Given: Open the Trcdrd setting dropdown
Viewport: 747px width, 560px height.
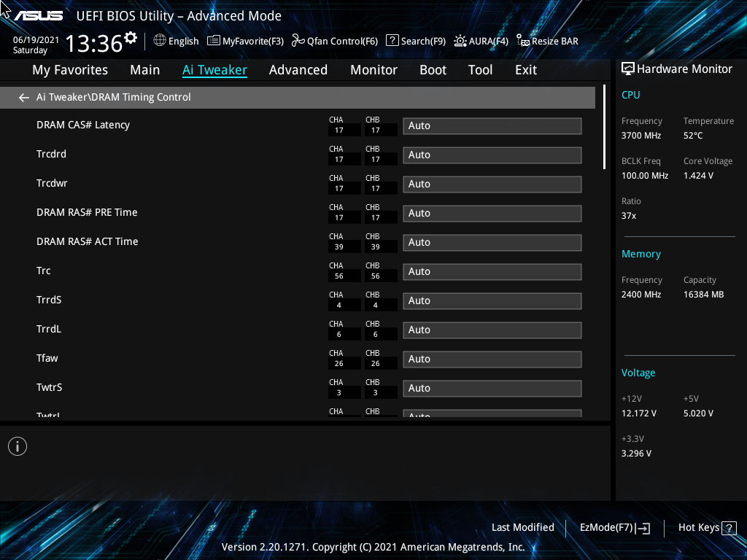Looking at the screenshot, I should (492, 155).
